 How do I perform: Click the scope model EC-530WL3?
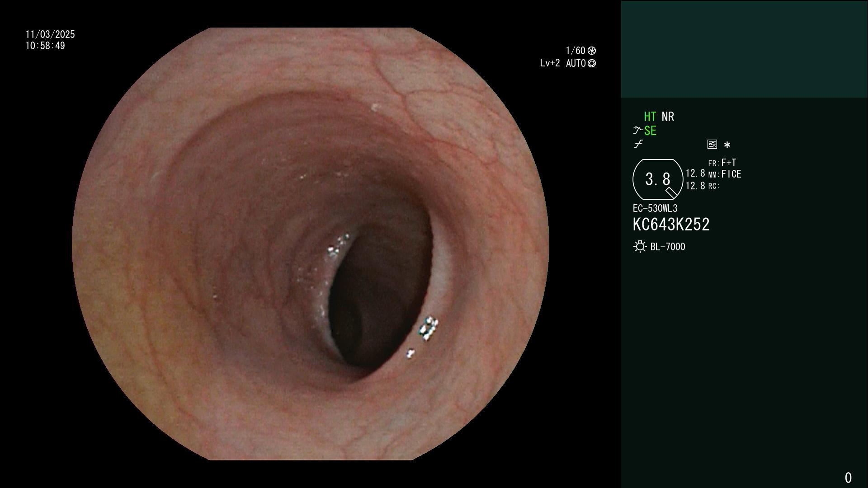coord(655,208)
